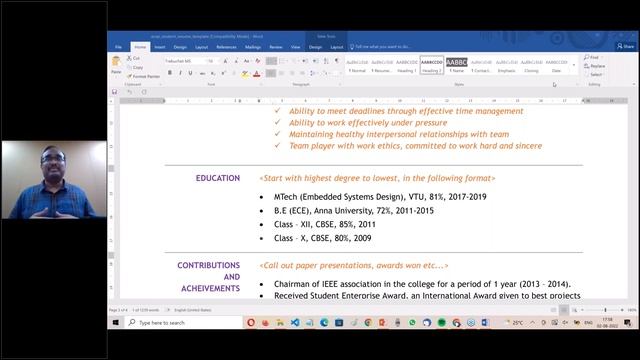This screenshot has height=360, width=640.
Task: Apply the Heading 1 style
Action: pos(407,66)
